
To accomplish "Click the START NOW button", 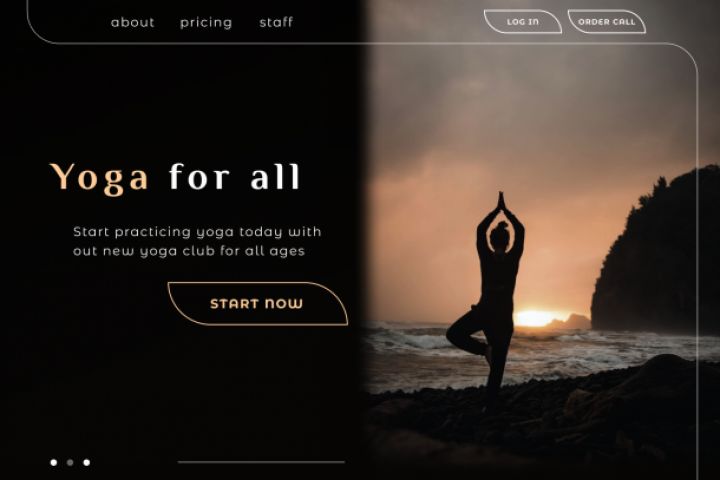I will point(257,304).
